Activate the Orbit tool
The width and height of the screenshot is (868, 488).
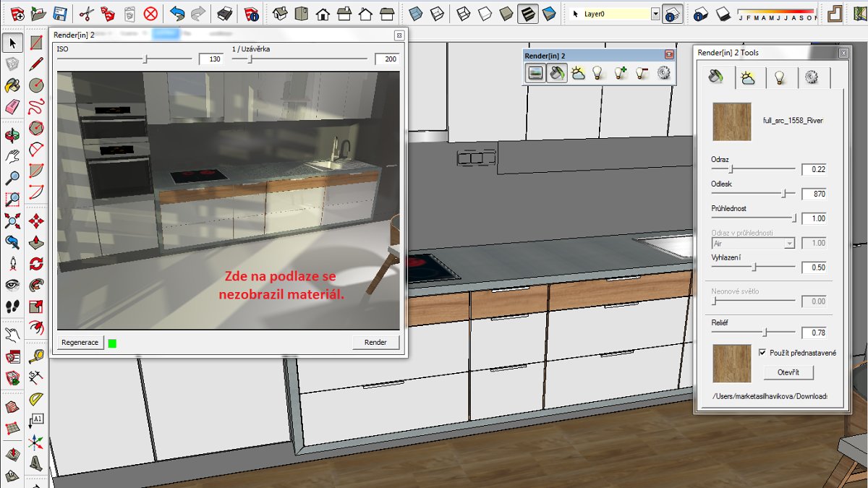[12, 135]
